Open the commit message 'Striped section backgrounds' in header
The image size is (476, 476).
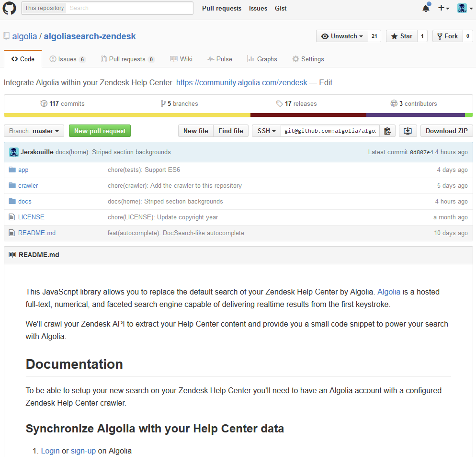(113, 152)
